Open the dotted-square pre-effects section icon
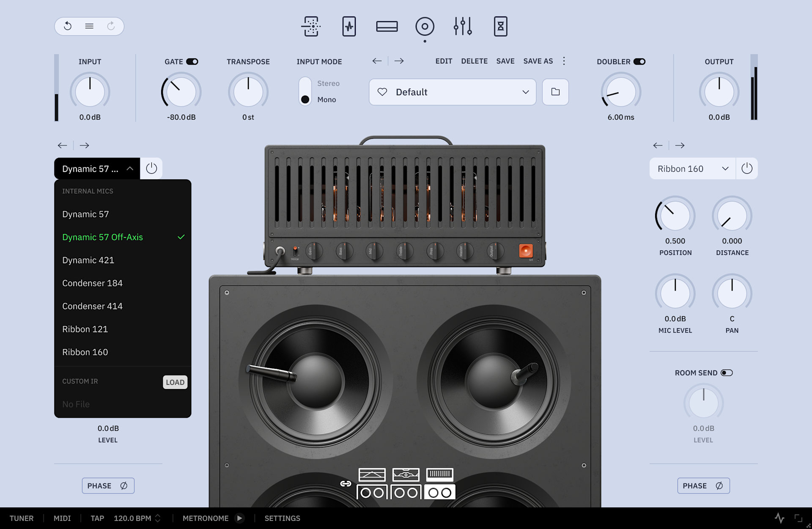The height and width of the screenshot is (529, 812). [311, 26]
